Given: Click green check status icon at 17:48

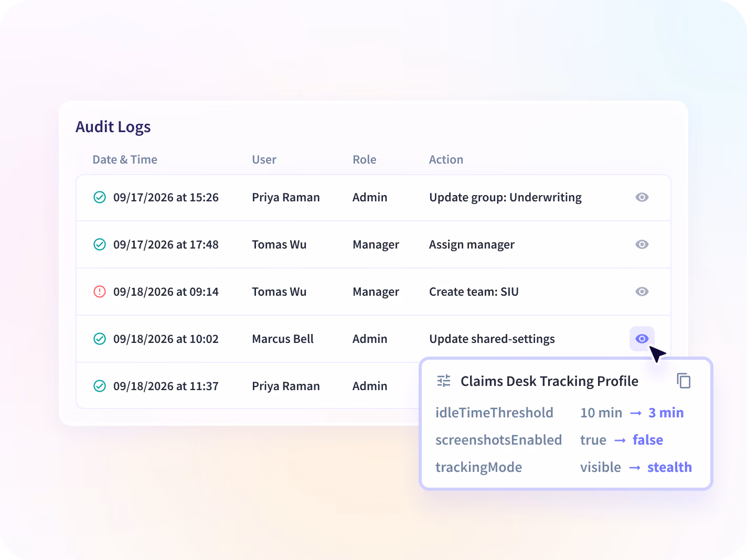Looking at the screenshot, I should (x=100, y=244).
